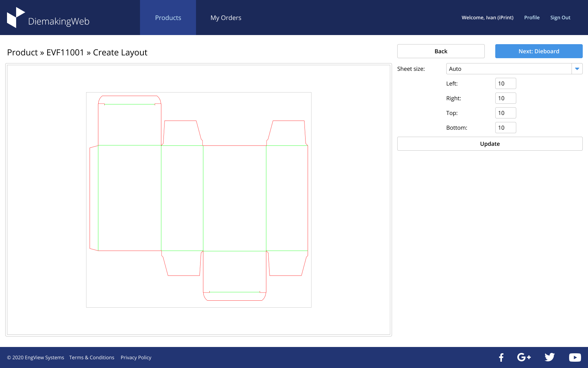Open the Facebook page icon
Viewport: 588px width, 368px height.
click(x=501, y=357)
